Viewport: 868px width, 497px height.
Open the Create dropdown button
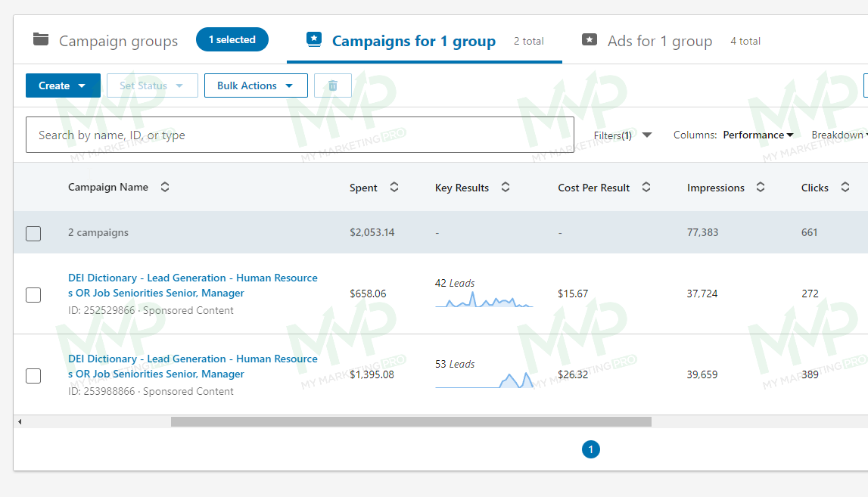(x=63, y=85)
